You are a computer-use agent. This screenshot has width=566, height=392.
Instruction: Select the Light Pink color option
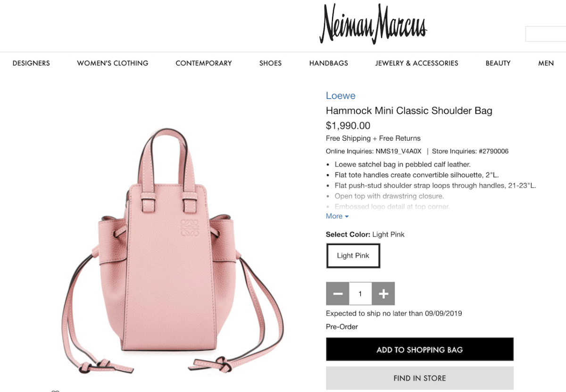(353, 256)
